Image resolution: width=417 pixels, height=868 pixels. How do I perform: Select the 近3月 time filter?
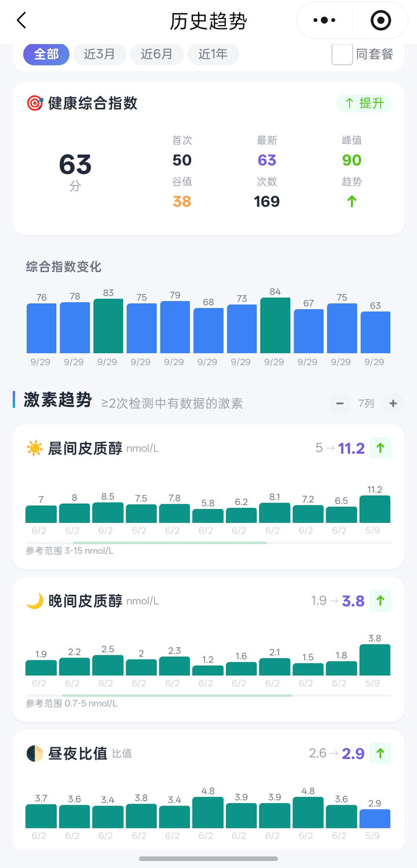point(99,55)
